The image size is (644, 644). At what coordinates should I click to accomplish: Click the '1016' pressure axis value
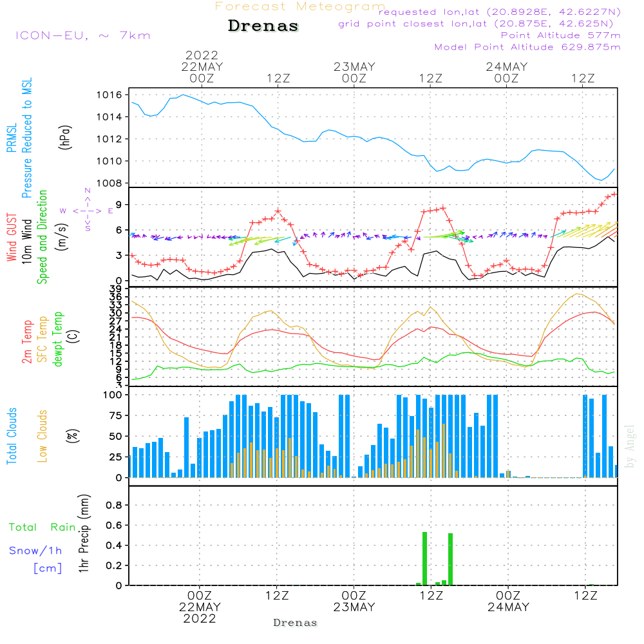[x=109, y=95]
